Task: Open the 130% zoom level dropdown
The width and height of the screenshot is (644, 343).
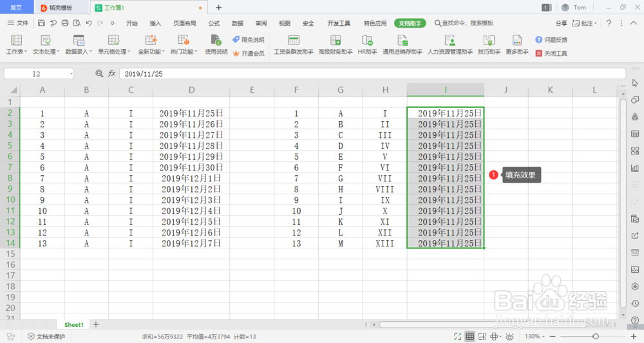Action: click(535, 337)
